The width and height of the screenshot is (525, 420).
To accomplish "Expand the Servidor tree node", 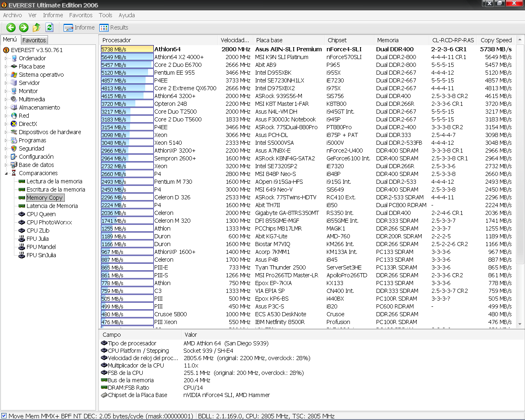I will tap(6, 83).
